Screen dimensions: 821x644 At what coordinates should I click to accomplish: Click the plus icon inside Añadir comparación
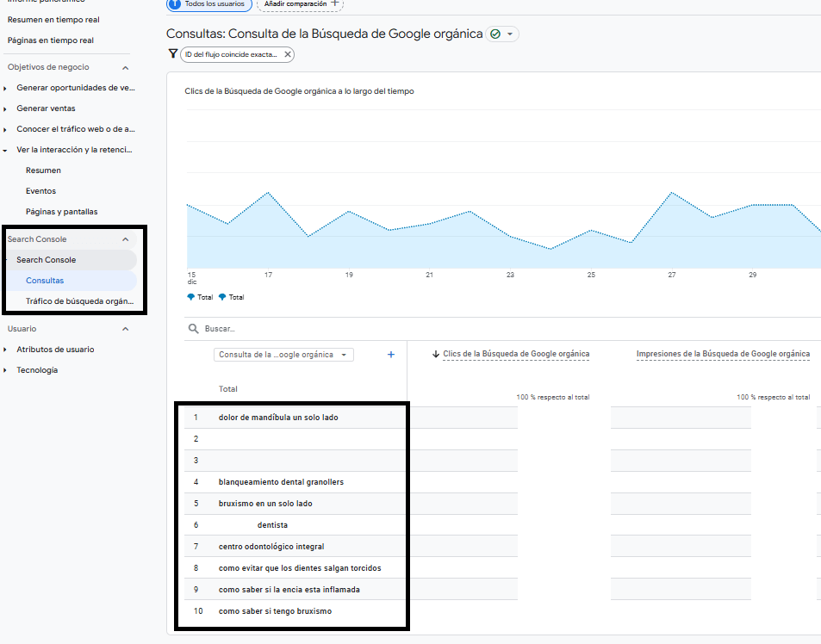click(334, 5)
